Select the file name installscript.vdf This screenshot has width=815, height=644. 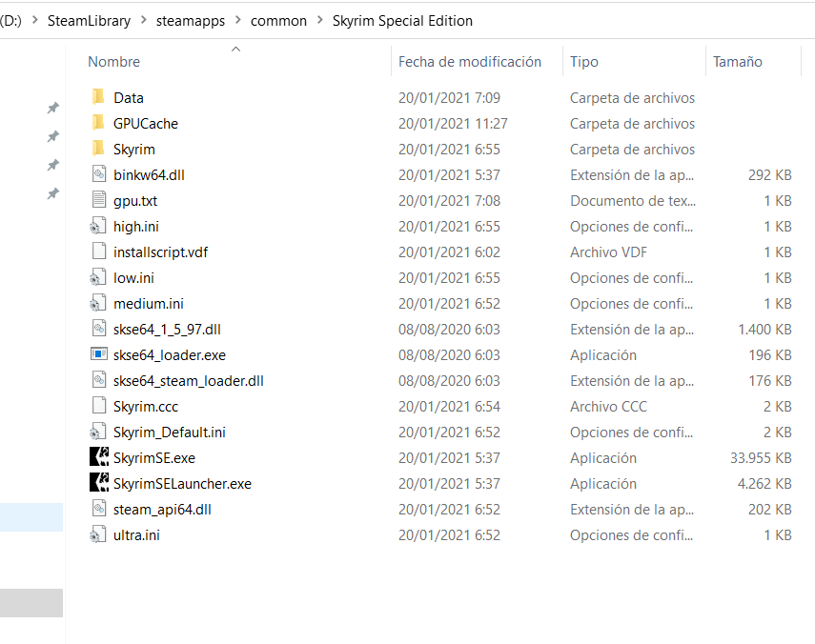point(160,252)
